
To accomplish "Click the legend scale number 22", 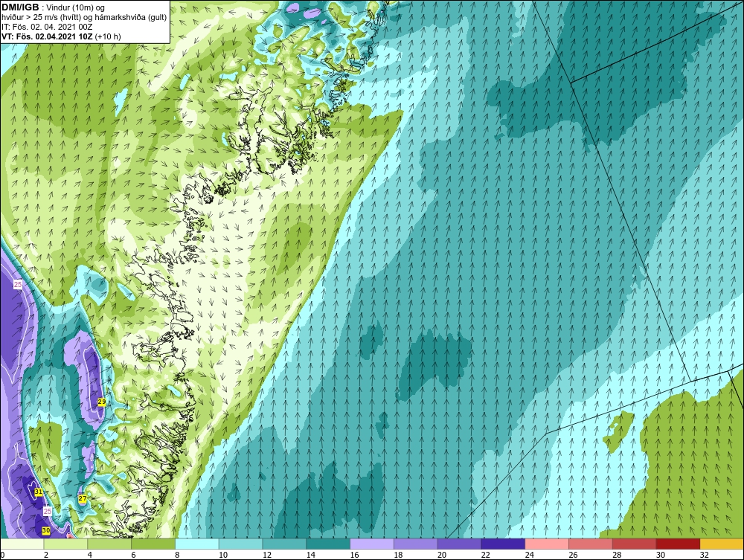I will (485, 555).
